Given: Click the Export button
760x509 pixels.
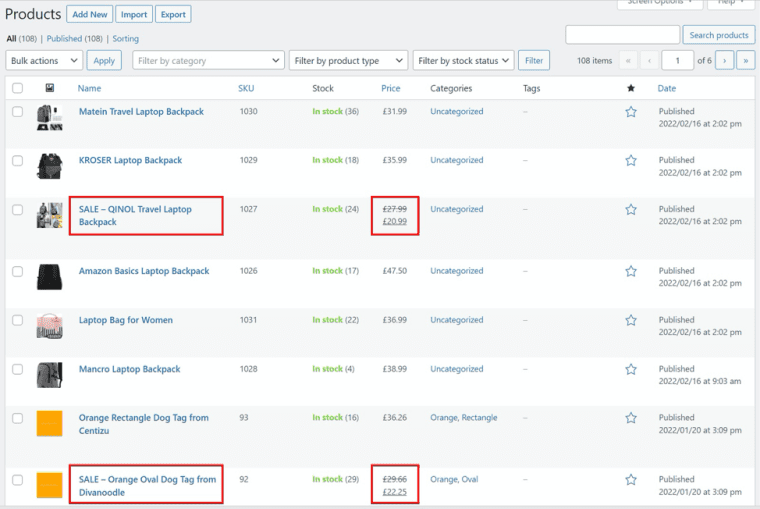Looking at the screenshot, I should point(173,14).
